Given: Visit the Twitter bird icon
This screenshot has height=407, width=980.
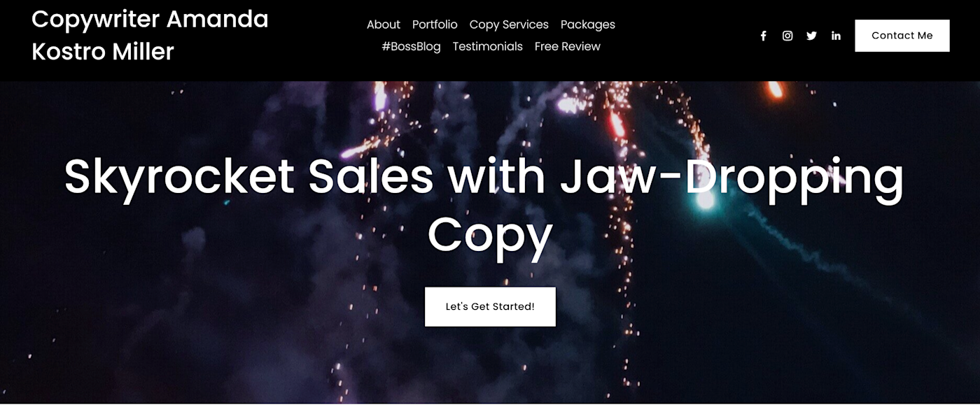Looking at the screenshot, I should (811, 36).
